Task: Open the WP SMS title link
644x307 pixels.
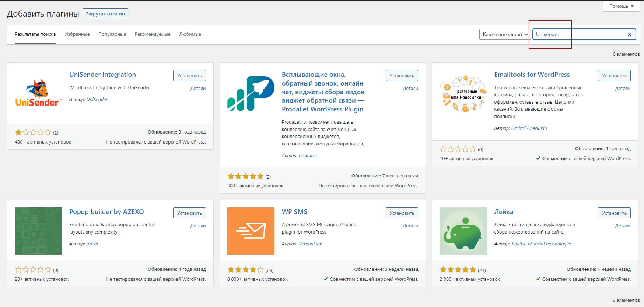Action: pos(294,212)
